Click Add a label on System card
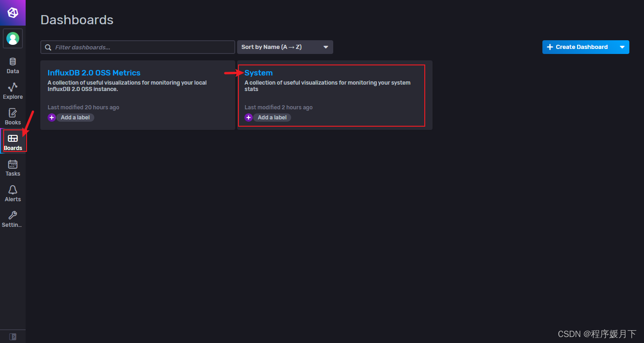This screenshot has height=343, width=644. [272, 118]
